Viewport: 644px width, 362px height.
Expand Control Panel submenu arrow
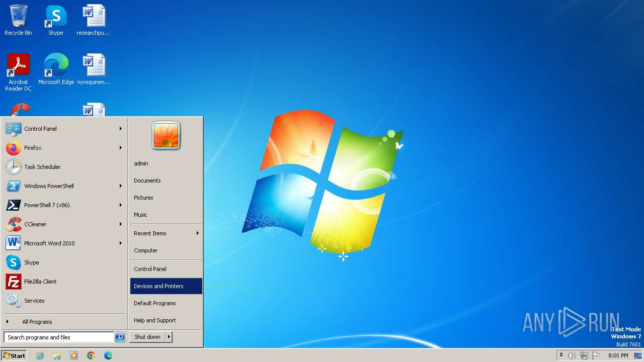[x=121, y=129]
